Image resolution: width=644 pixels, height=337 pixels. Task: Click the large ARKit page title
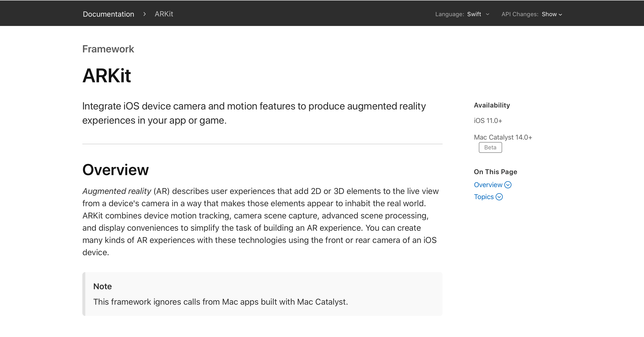pos(107,76)
